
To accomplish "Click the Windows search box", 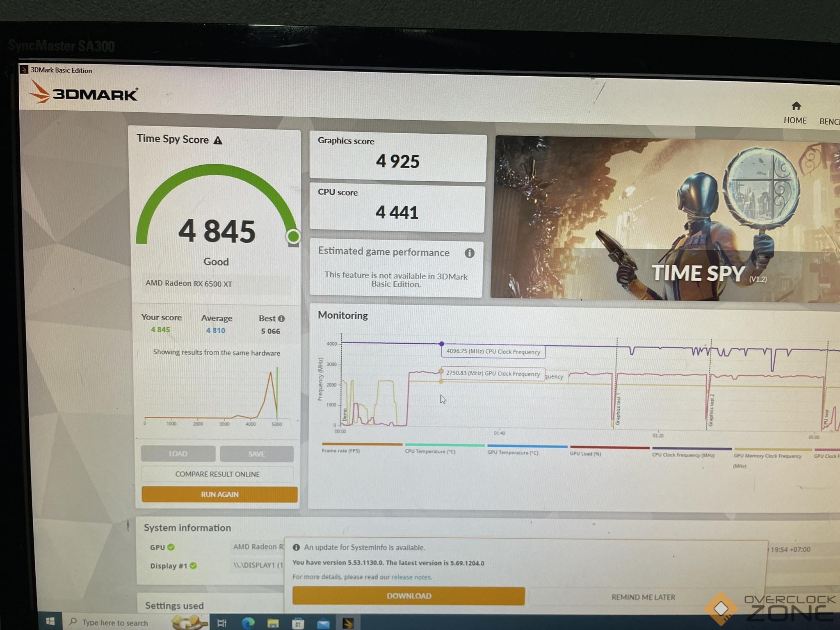I will coord(135,623).
